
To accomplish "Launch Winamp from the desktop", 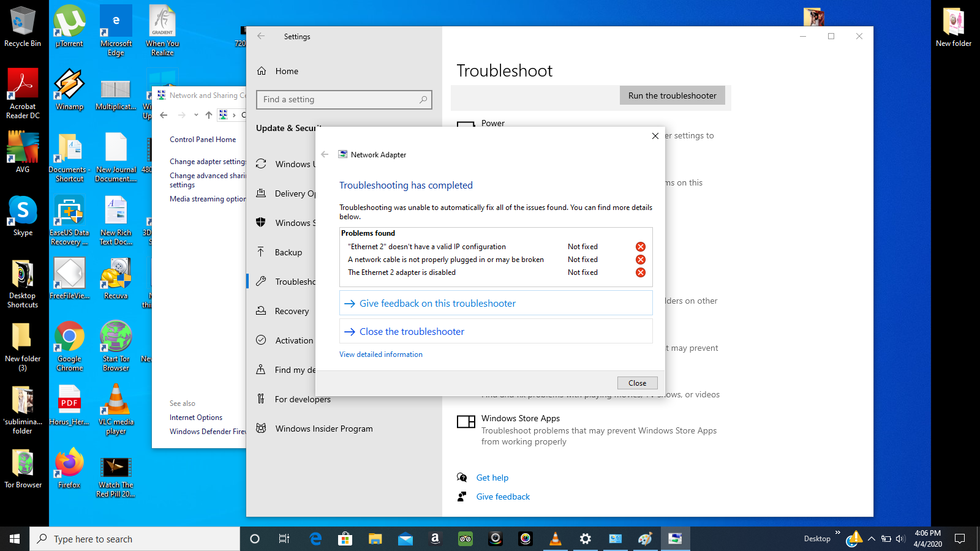I will pos(69,89).
